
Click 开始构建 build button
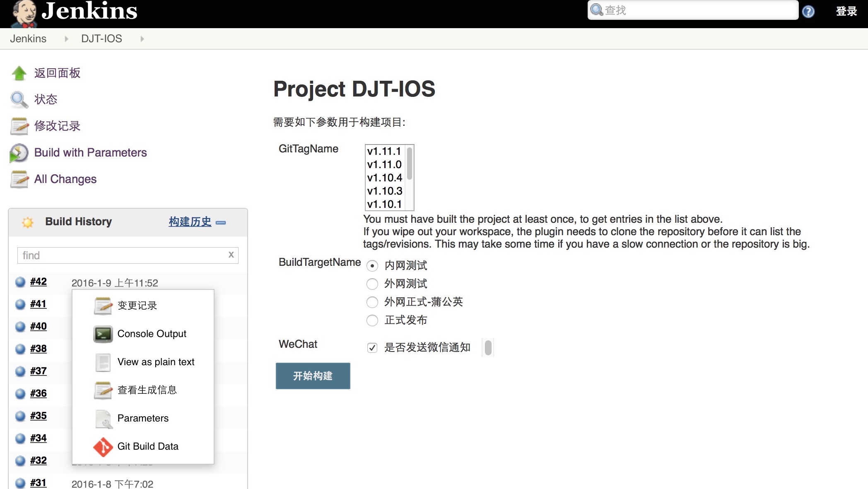click(x=313, y=376)
